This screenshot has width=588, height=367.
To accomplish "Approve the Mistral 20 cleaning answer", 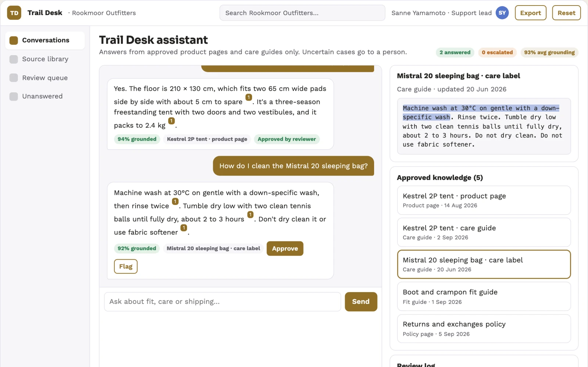I will [x=285, y=249].
